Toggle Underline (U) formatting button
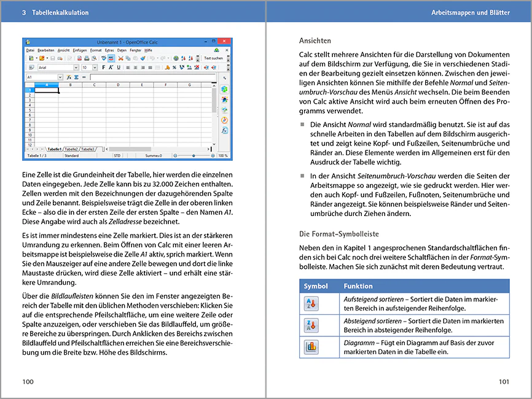This screenshot has width=532, height=399. tap(119, 68)
